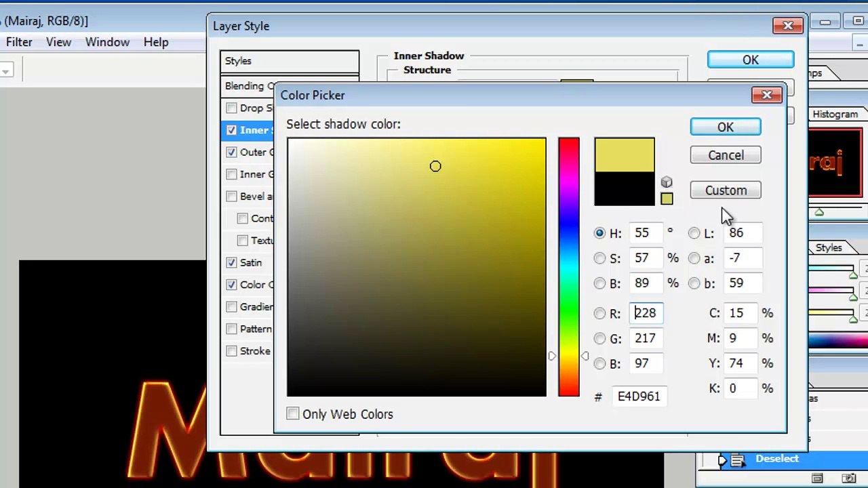Open Custom colors in Color Picker
This screenshot has height=488, width=868.
(x=726, y=190)
